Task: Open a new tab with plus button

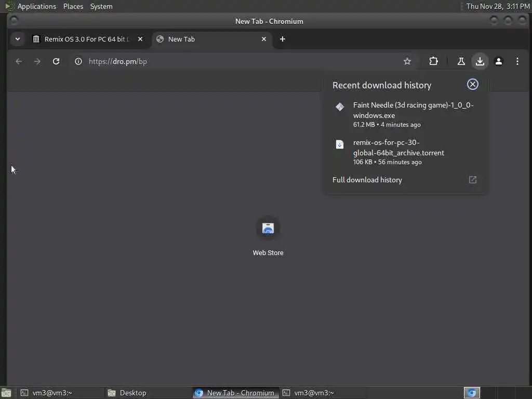Action: pyautogui.click(x=282, y=39)
